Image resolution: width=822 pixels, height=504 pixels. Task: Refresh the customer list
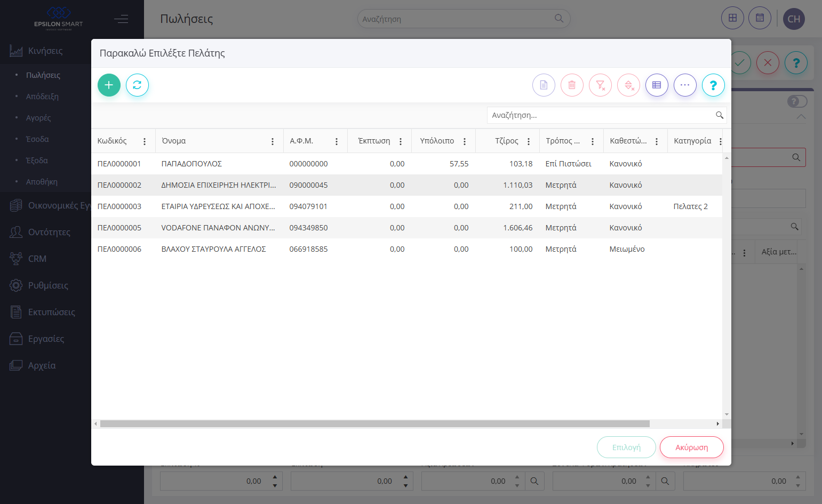tap(137, 85)
